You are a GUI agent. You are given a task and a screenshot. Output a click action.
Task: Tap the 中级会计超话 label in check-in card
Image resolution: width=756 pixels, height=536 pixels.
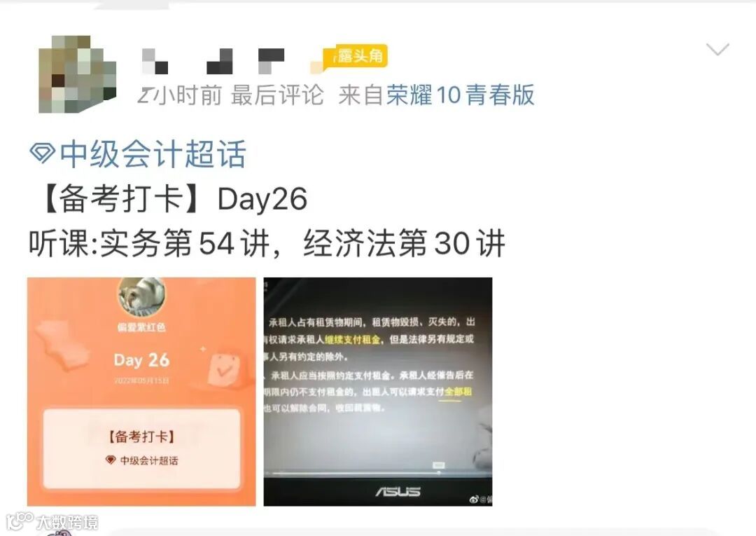pos(149,461)
